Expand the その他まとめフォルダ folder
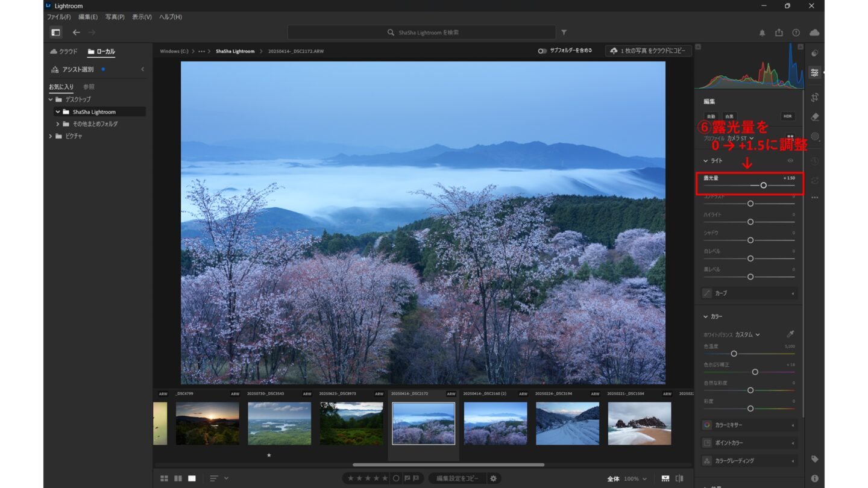This screenshot has width=868, height=488. point(58,124)
